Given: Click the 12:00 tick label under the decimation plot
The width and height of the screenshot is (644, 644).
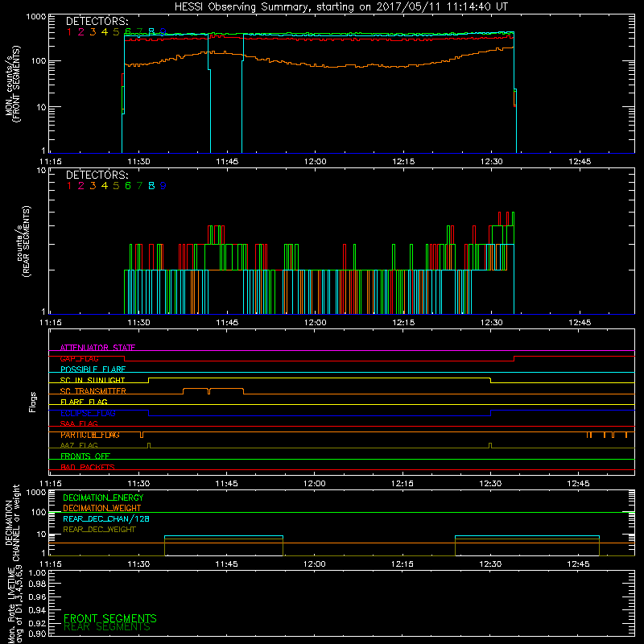Looking at the screenshot, I should click(x=315, y=564).
